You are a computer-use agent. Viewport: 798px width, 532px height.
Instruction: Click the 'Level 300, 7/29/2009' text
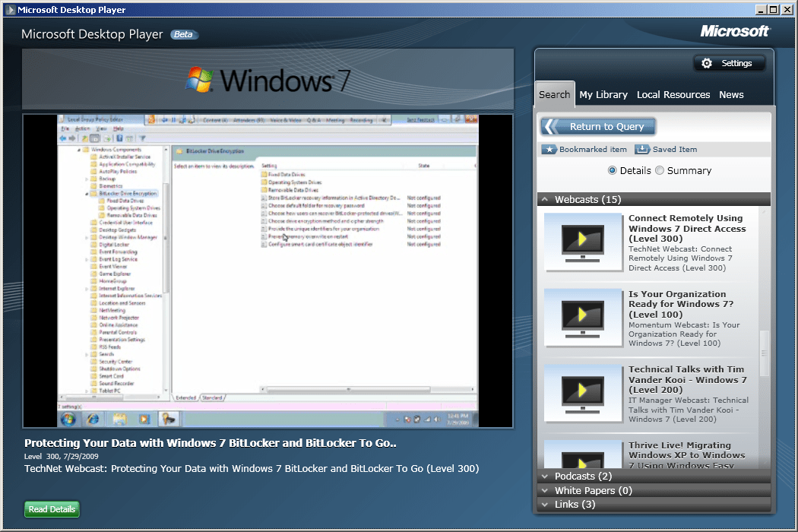(61, 457)
